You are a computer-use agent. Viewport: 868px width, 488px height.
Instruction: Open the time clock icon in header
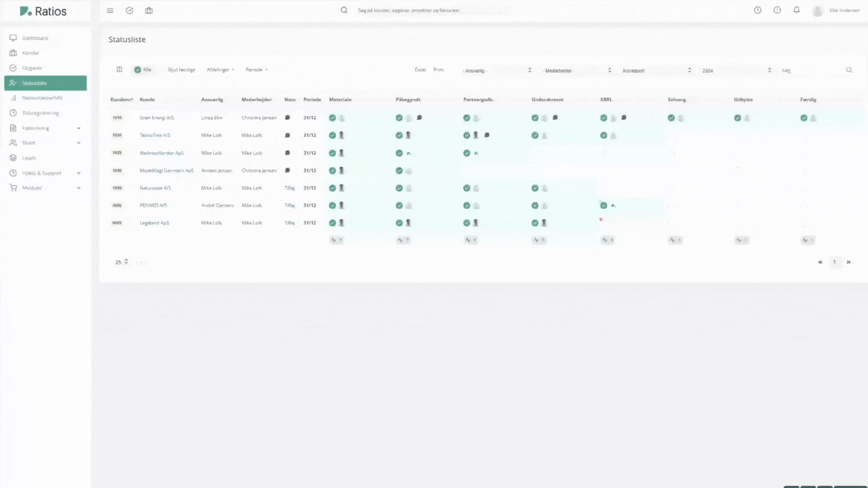tap(758, 10)
